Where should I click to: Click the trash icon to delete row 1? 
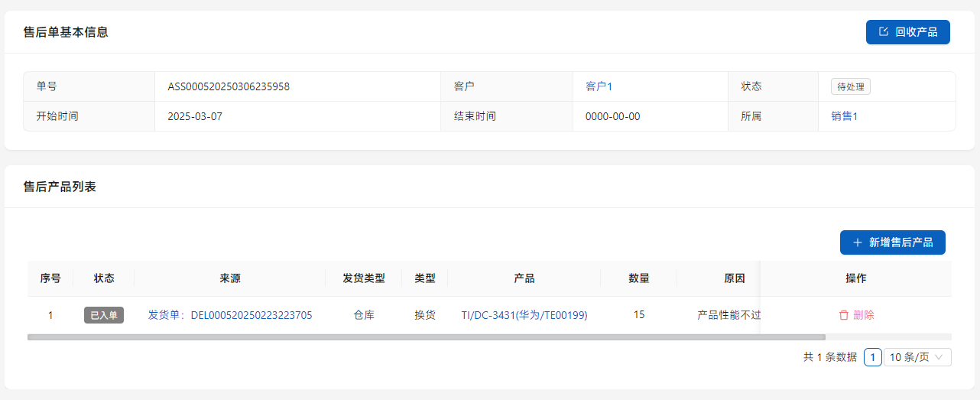(844, 315)
